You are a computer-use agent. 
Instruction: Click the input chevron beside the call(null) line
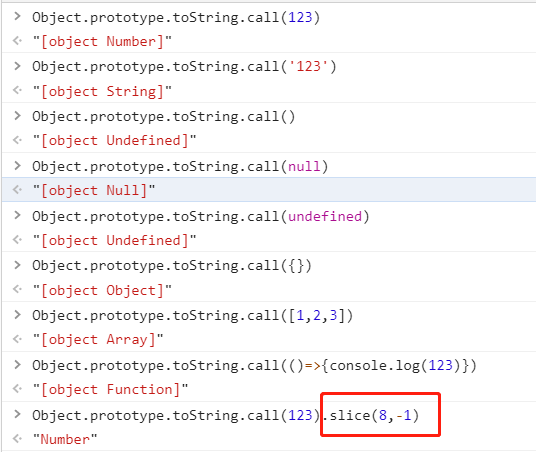17,165
